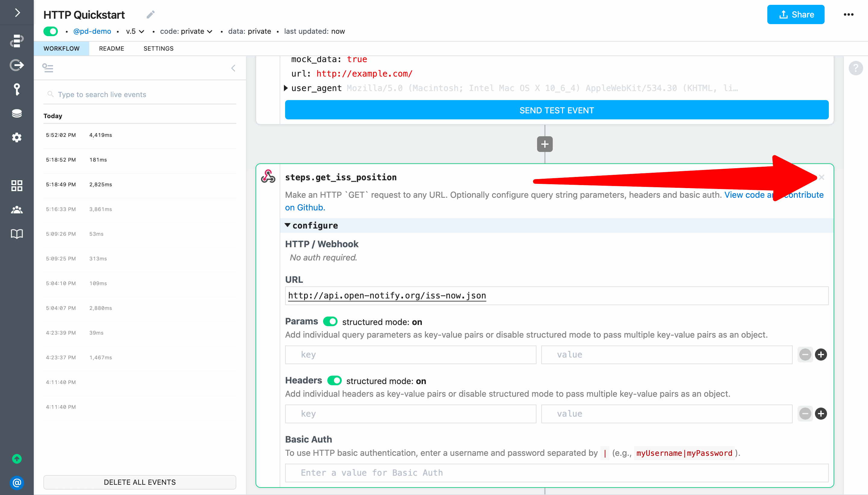Switch to the SETTINGS tab
Screen dimensions: 868x495
click(158, 49)
